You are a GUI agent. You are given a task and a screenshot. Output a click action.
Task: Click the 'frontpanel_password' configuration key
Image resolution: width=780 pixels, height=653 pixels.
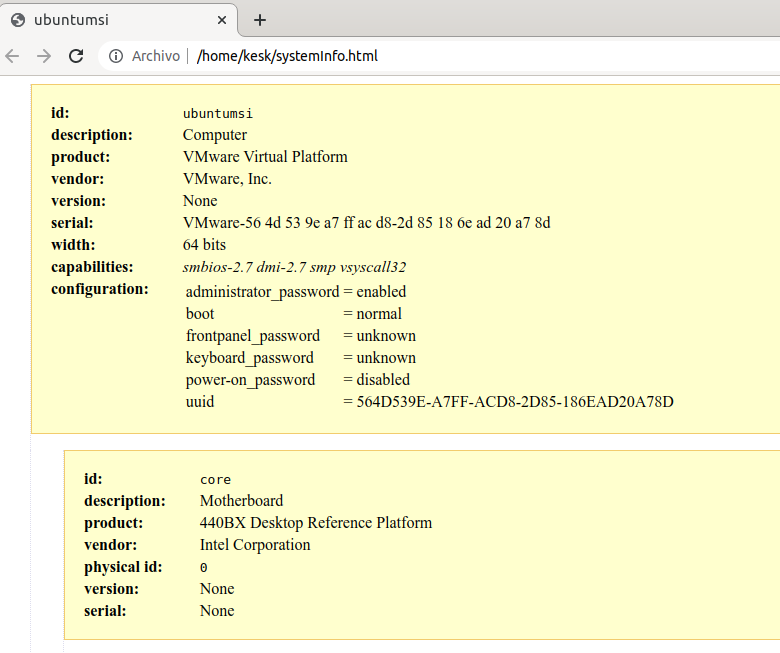point(253,336)
